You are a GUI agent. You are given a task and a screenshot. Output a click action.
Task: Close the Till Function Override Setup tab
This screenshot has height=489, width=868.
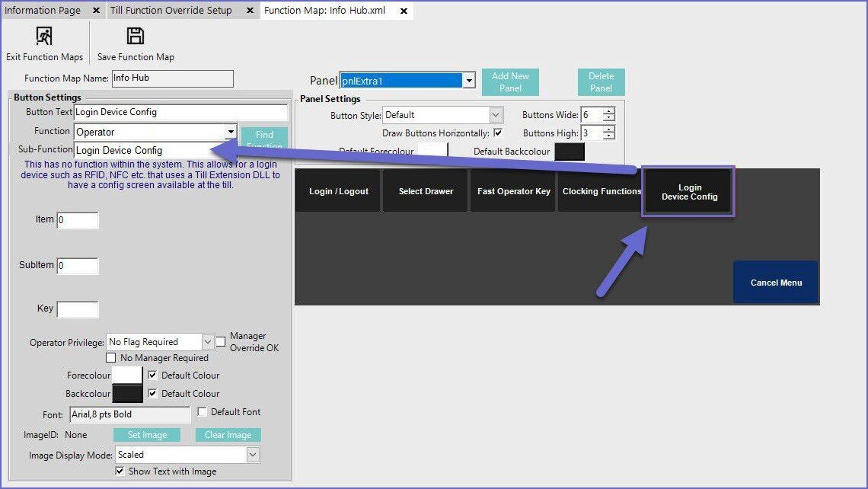248,11
